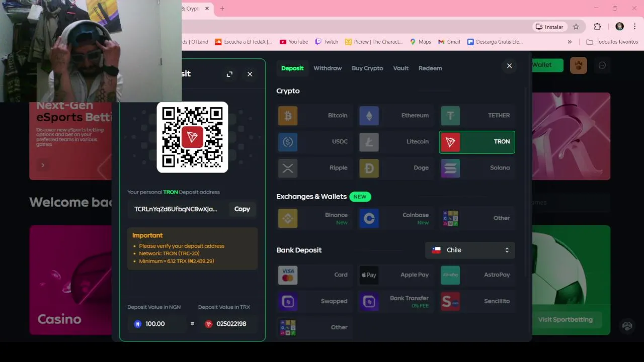Open Other bank deposit methods
The width and height of the screenshot is (644, 362).
tap(314, 327)
